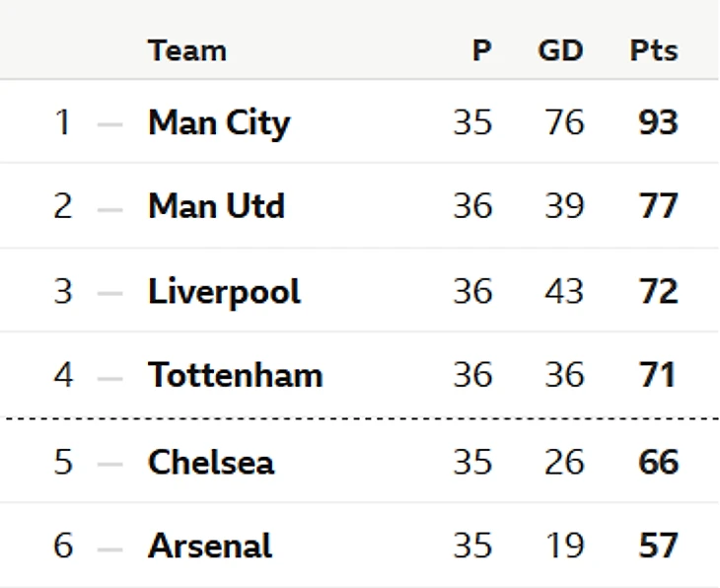Click the GD column header
720x588 pixels.
[560, 50]
